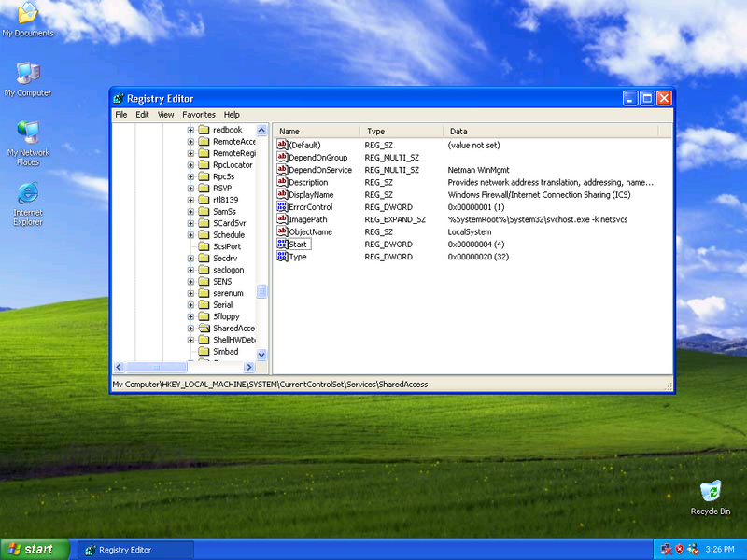Click the disconnected network tray icon

(x=666, y=549)
